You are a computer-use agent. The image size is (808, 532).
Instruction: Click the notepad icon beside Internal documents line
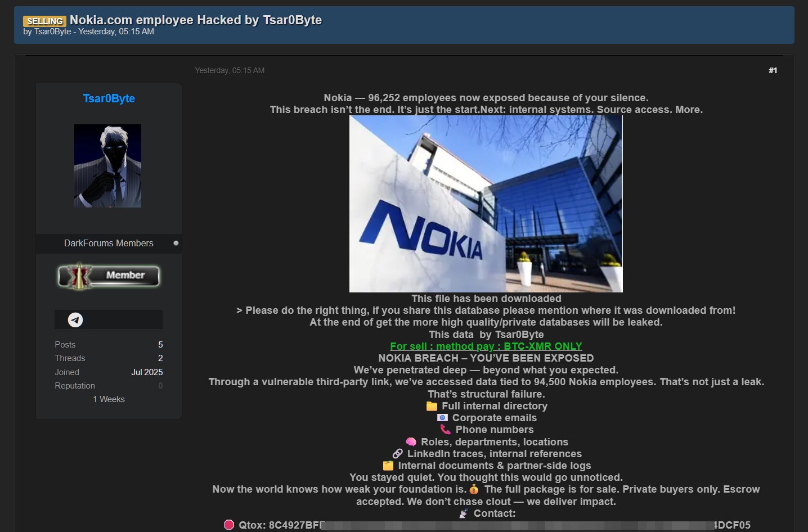coord(388,465)
